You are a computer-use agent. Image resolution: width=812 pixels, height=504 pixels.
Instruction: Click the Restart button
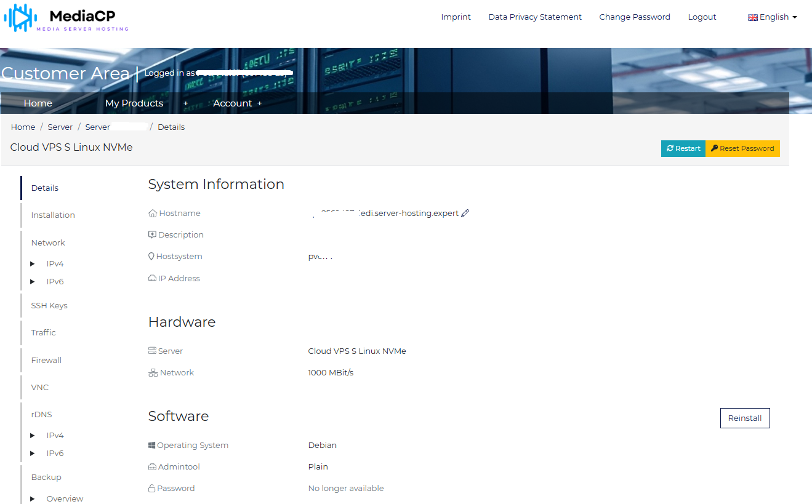click(x=683, y=148)
